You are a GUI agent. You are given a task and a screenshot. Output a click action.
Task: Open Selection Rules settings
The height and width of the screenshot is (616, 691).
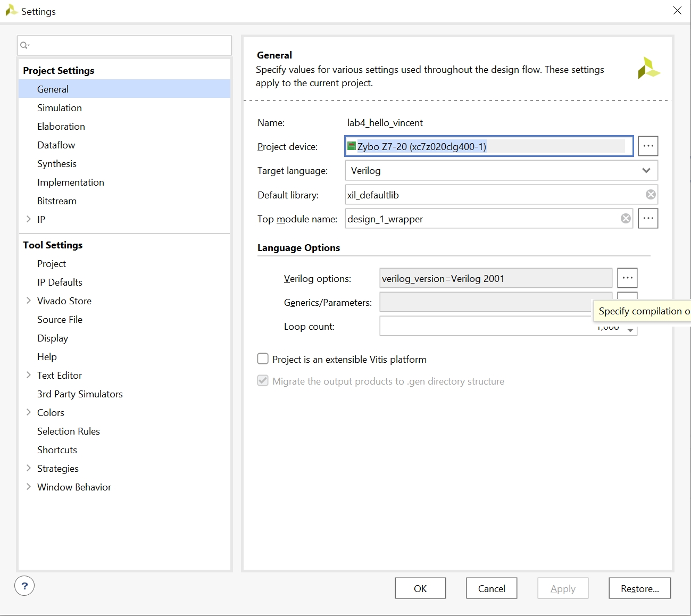tap(69, 431)
